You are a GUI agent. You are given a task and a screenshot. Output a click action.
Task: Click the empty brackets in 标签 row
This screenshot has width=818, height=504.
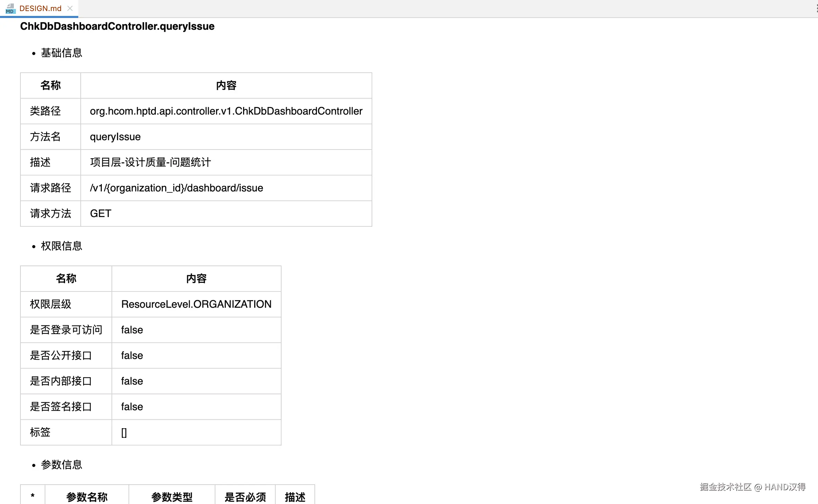click(x=124, y=432)
